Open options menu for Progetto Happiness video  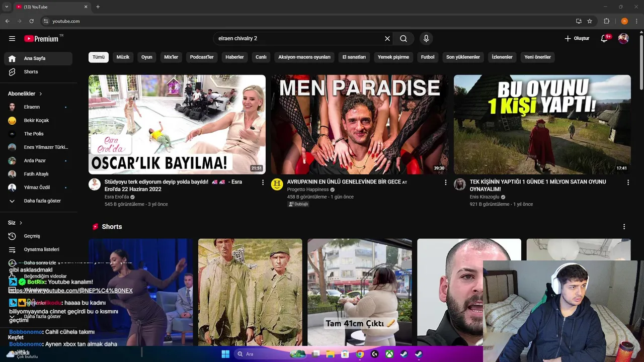445,183
